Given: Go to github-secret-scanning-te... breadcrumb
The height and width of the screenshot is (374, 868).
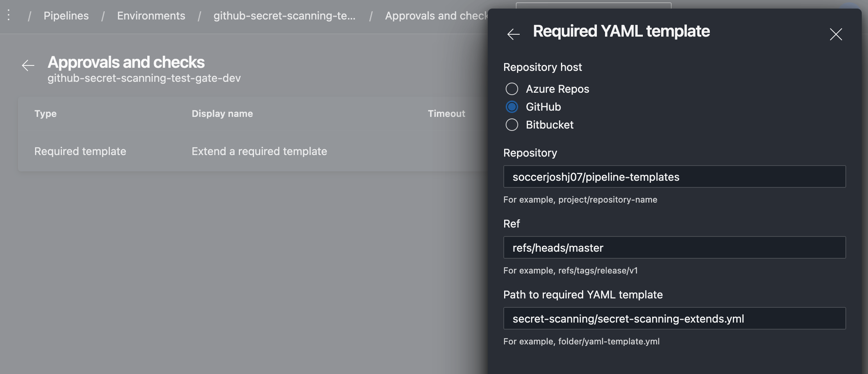Looking at the screenshot, I should [x=284, y=16].
